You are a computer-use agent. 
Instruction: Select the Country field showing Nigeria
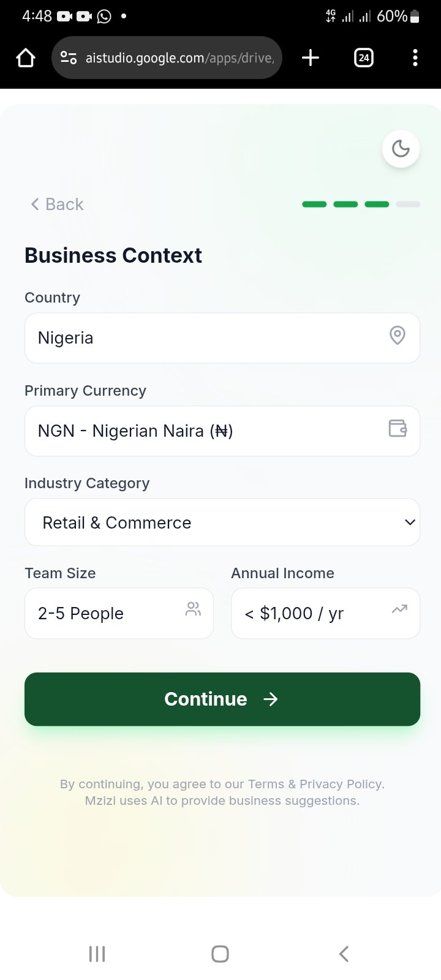point(222,338)
